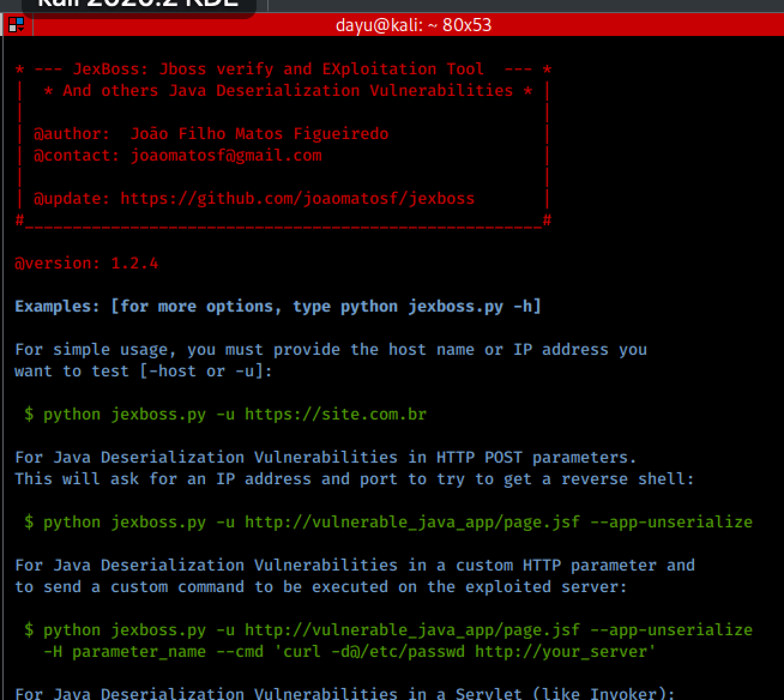The width and height of the screenshot is (784, 700).
Task: Click 'to send a custom command to be executed' line
Action: tap(321, 587)
